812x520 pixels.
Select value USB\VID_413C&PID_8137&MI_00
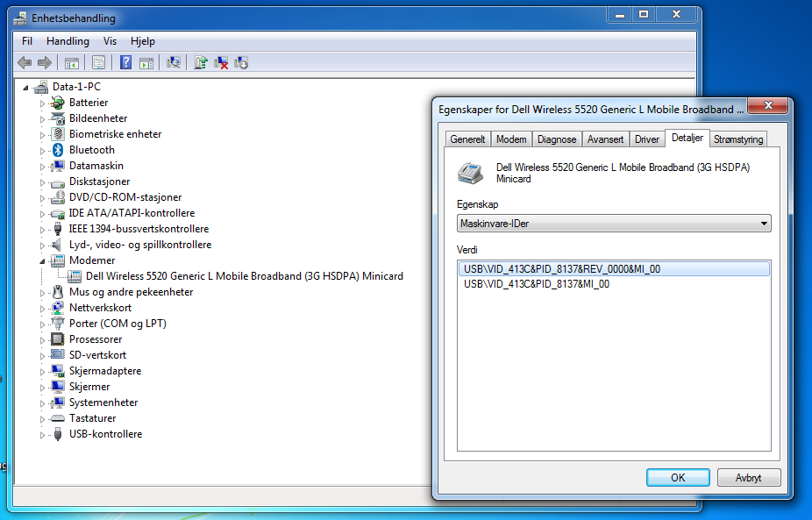pos(537,284)
